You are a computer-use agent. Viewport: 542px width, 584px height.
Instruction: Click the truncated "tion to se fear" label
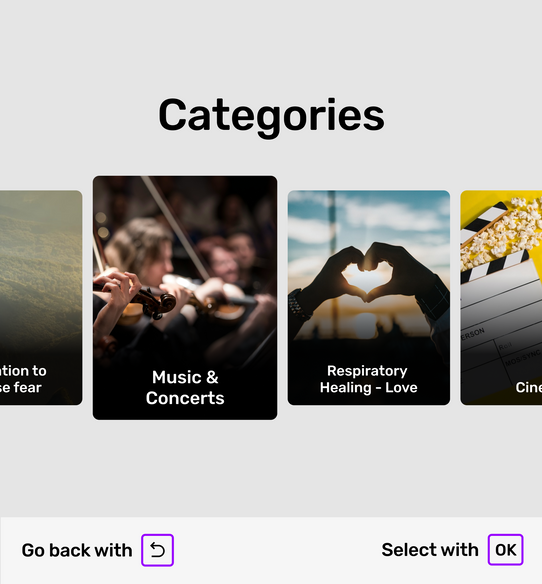(x=23, y=379)
